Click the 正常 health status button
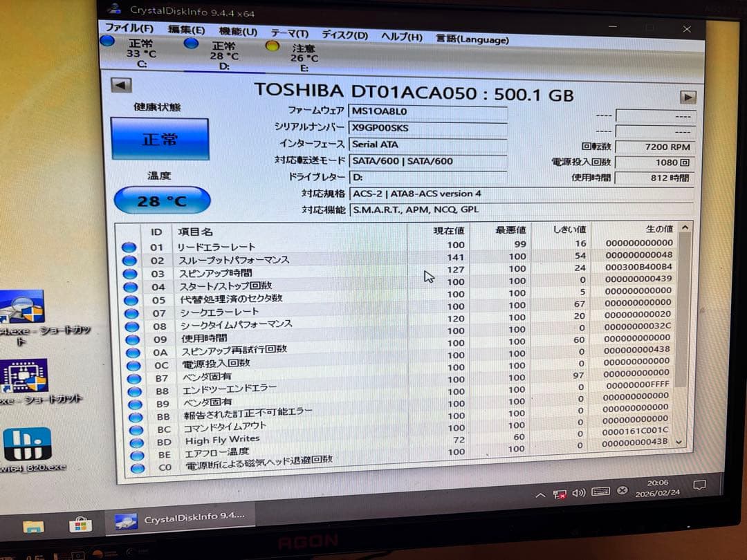Screen dimensions: 747x560 point(160,139)
